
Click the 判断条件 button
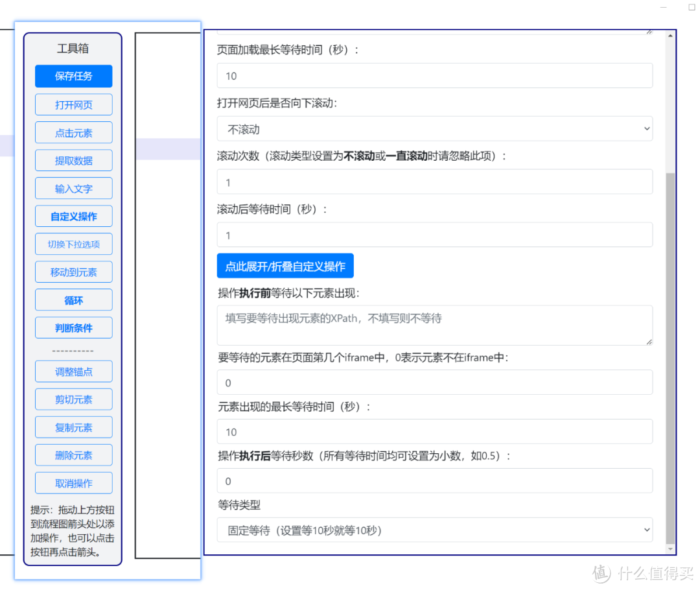pyautogui.click(x=74, y=328)
